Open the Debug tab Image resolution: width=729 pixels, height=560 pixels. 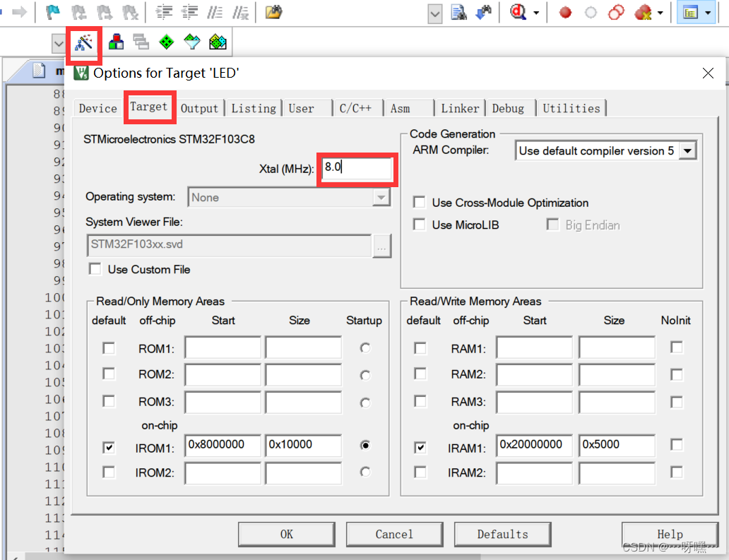tap(508, 108)
